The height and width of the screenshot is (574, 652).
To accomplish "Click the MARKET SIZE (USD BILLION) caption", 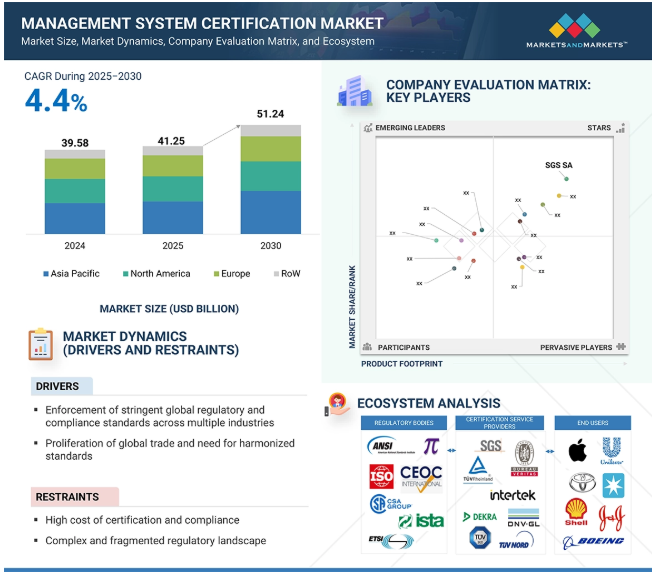I will click(169, 309).
